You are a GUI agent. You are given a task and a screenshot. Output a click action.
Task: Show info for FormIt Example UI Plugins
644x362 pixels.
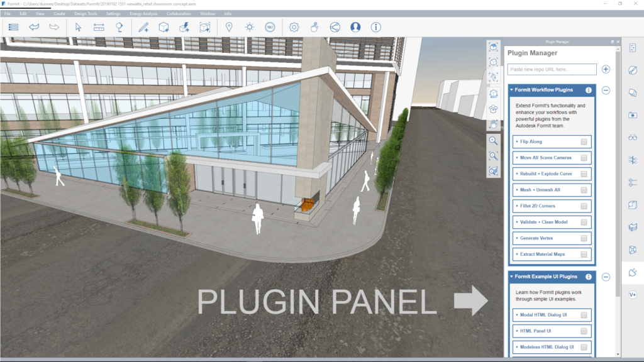(589, 277)
